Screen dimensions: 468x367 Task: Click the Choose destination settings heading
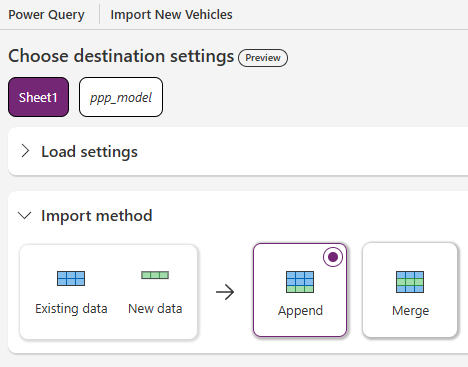coord(121,56)
